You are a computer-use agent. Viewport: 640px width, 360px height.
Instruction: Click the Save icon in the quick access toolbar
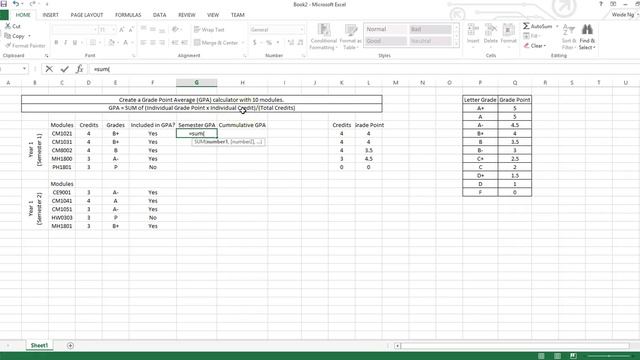tap(4, 4)
